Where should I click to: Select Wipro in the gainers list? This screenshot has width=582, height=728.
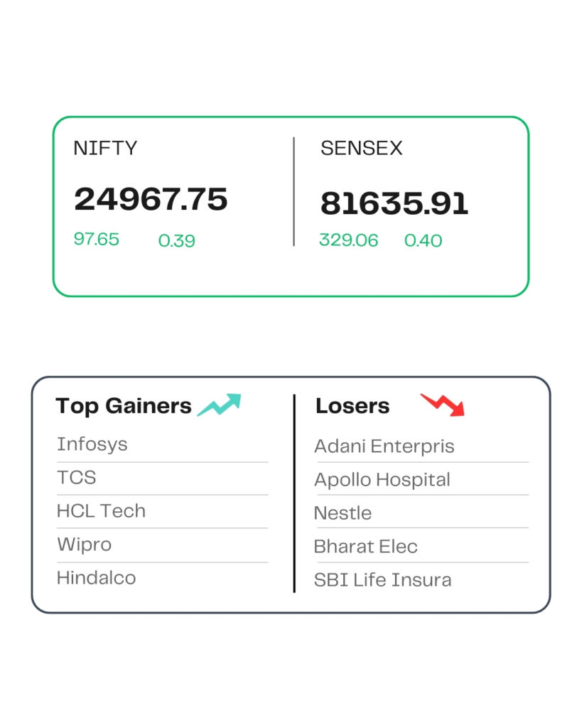tap(84, 545)
